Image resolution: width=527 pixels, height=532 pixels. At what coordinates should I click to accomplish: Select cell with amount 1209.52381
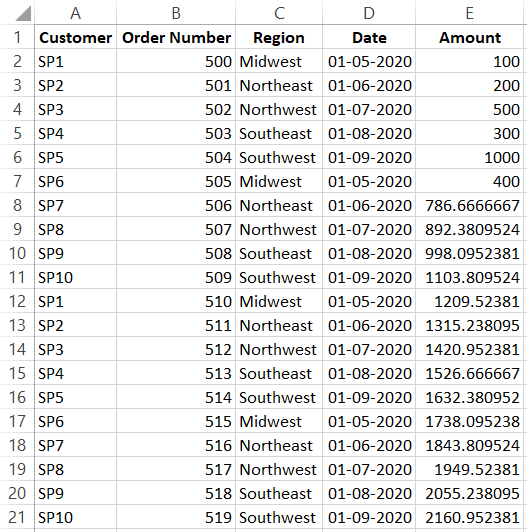click(x=469, y=301)
